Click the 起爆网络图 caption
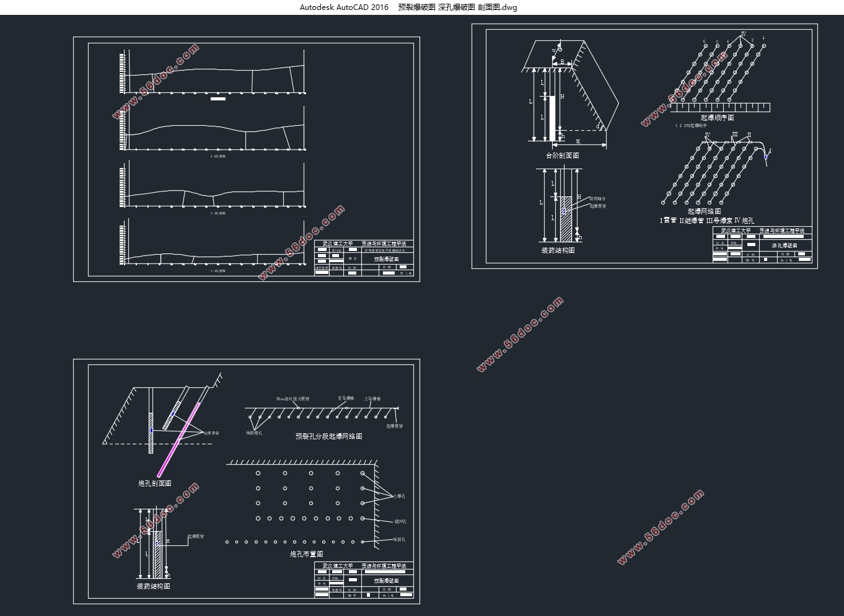This screenshot has height=616, width=844. pyautogui.click(x=704, y=211)
